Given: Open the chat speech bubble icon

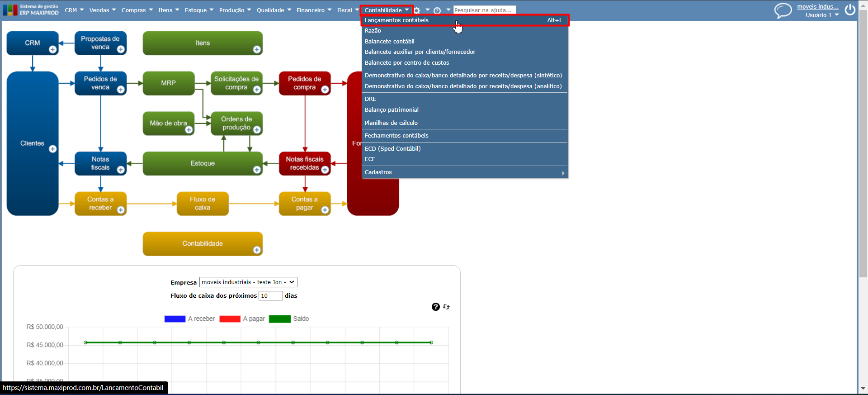Looking at the screenshot, I should click(783, 10).
